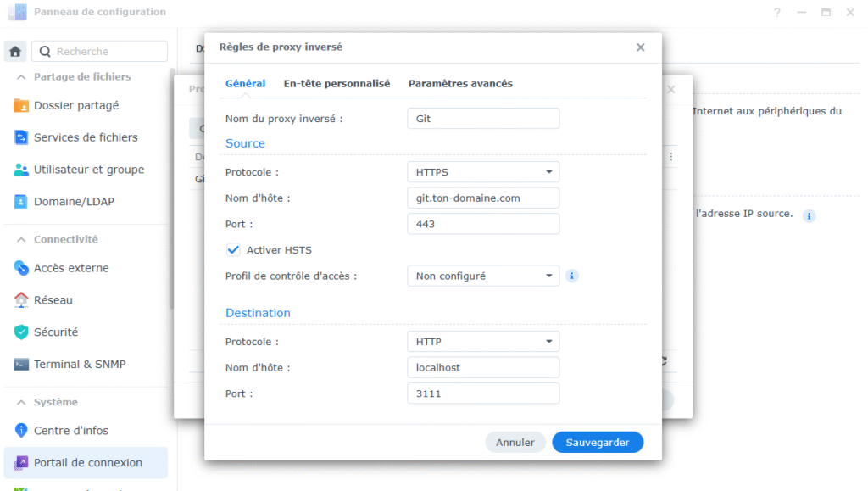The image size is (868, 491).
Task: Open Profil de contrôle d'accès dropdown
Action: [x=482, y=276]
